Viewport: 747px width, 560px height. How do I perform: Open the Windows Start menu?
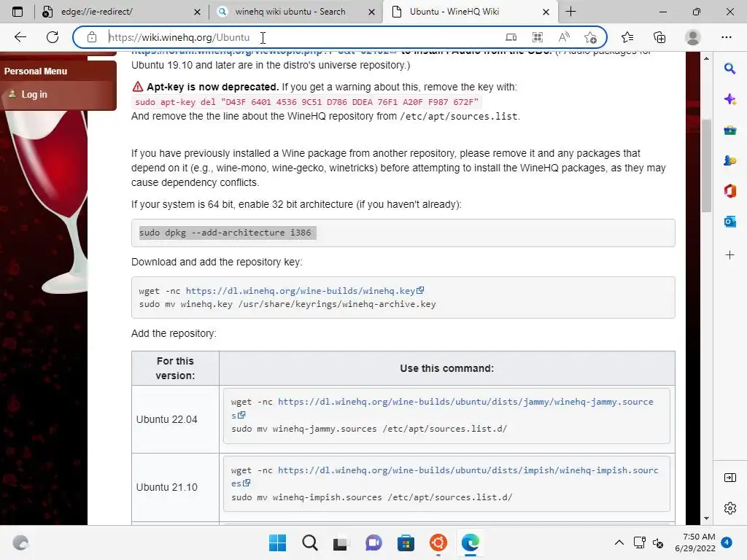[x=277, y=542]
